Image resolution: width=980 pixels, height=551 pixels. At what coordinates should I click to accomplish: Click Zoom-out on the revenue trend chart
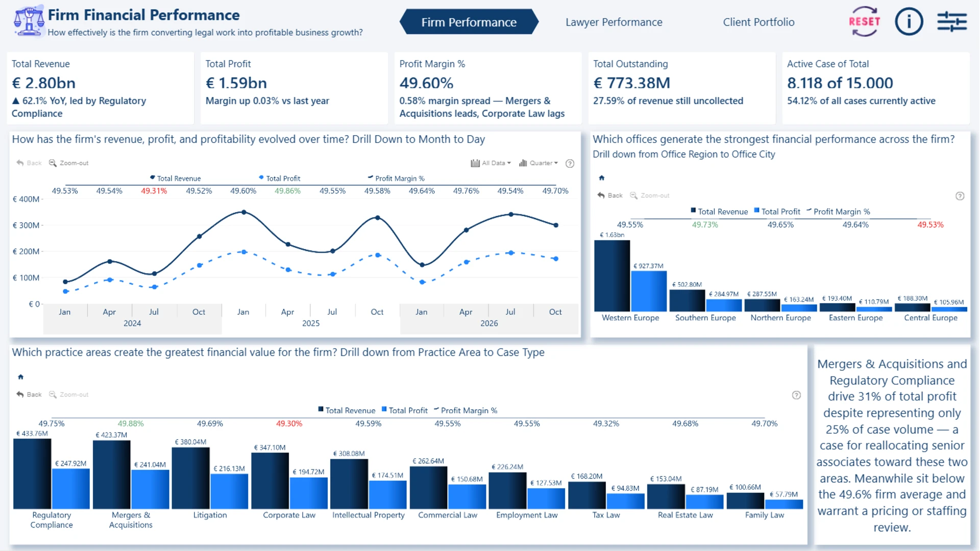(x=68, y=163)
